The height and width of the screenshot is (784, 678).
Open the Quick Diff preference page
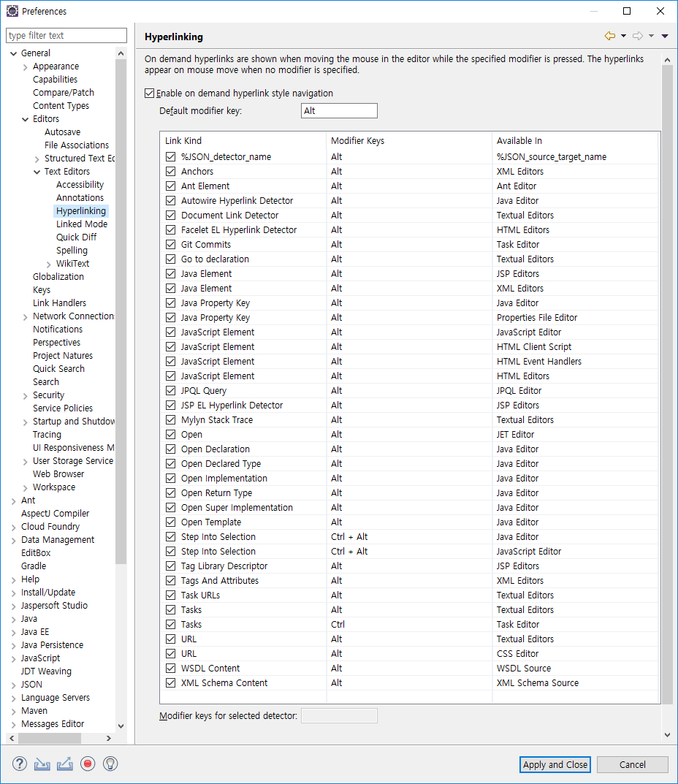pyautogui.click(x=76, y=237)
